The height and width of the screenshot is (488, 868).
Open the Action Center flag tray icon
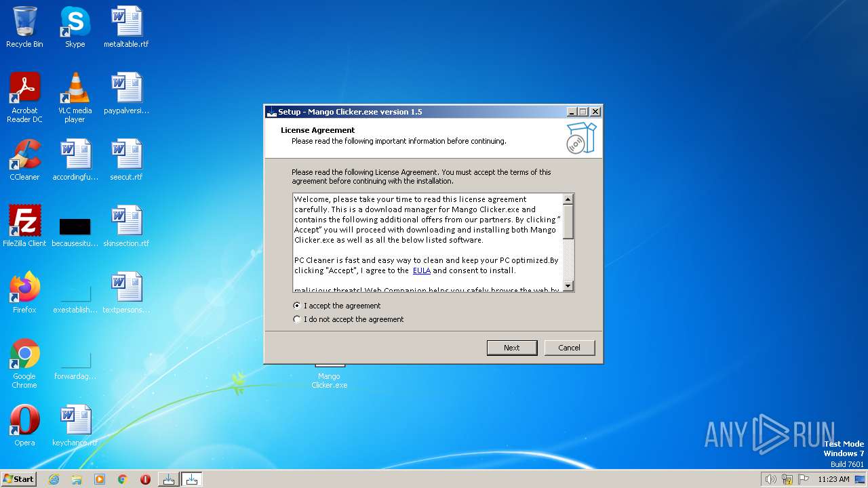coord(804,479)
